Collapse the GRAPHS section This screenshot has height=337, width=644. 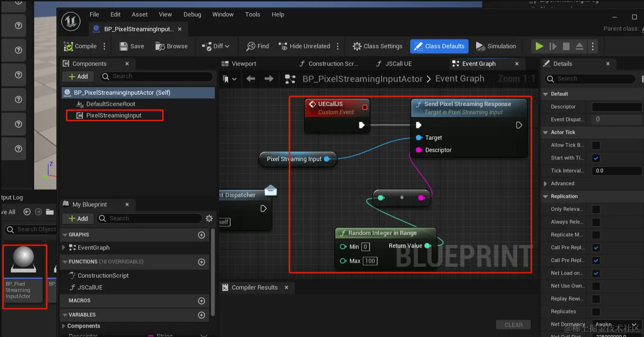point(64,235)
